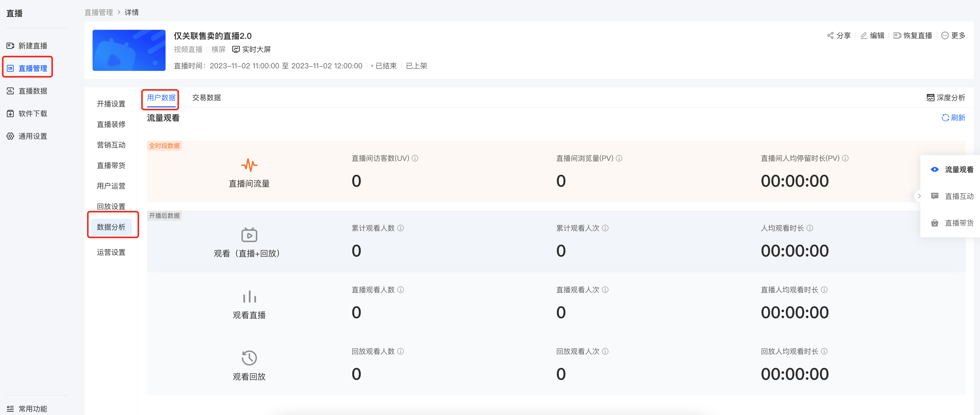Click the info icon next to 直播间访客数(UV)
Screen dimensions: 980x415
(415, 158)
